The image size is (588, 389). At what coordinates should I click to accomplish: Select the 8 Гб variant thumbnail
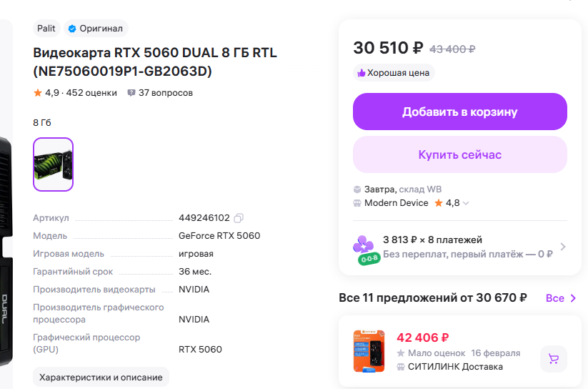53,164
